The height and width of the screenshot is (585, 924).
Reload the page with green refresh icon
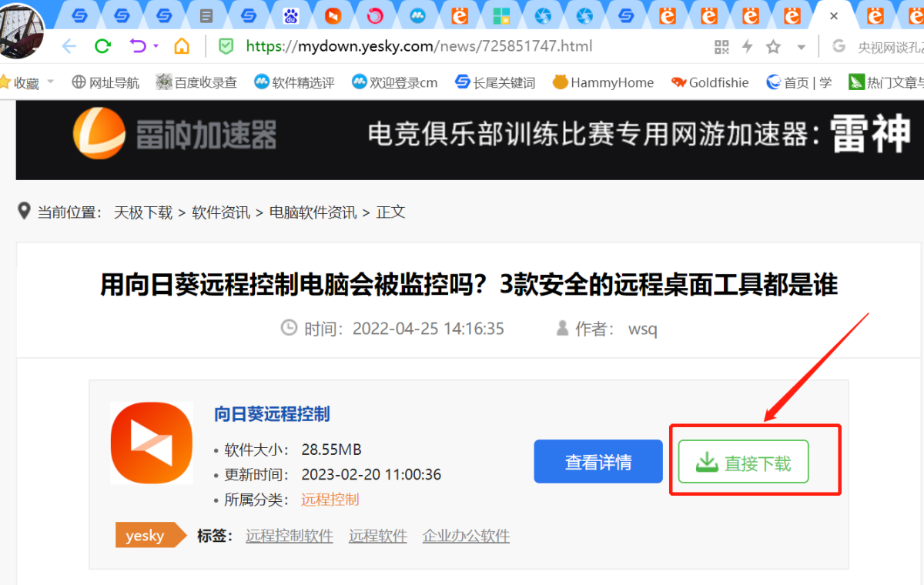coord(102,46)
